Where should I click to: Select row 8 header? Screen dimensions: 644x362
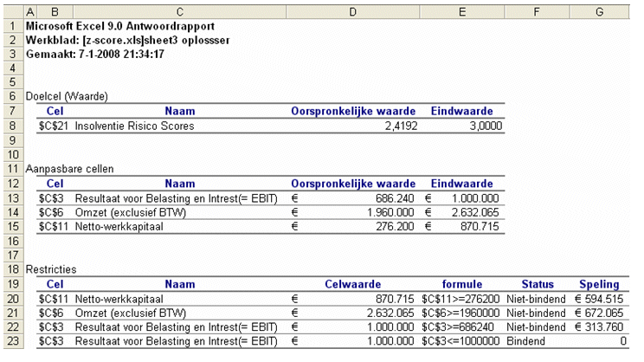click(x=13, y=126)
